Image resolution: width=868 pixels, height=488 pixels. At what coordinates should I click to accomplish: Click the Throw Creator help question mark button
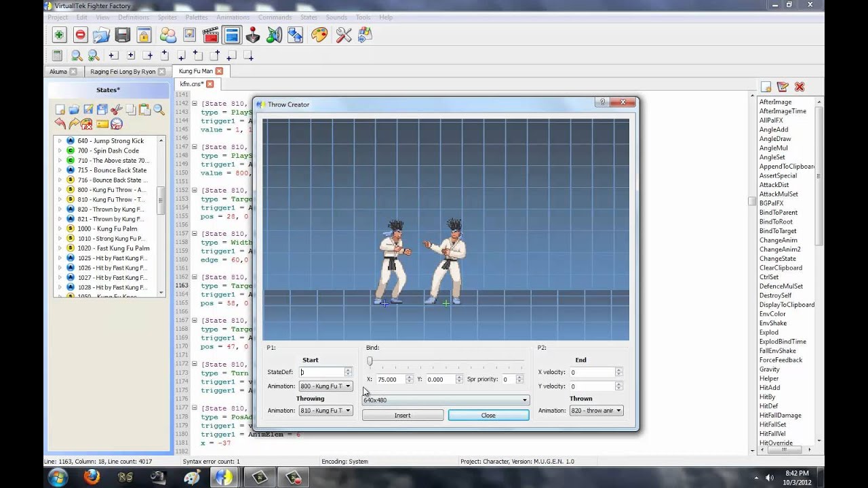coord(602,102)
